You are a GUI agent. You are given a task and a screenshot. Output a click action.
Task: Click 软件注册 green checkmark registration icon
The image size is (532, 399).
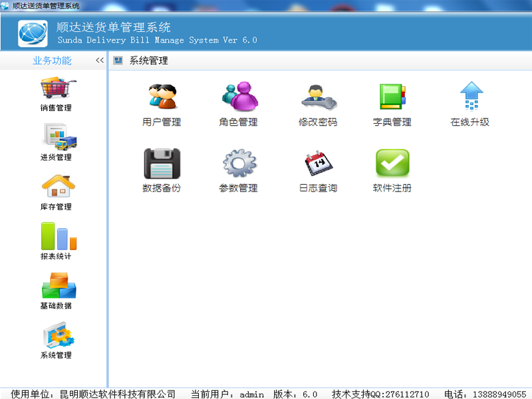point(392,164)
